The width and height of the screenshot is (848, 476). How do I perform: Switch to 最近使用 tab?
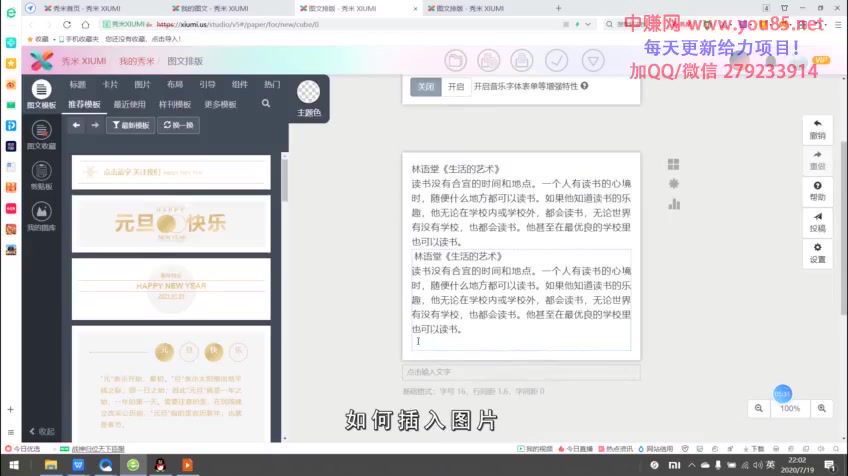129,104
